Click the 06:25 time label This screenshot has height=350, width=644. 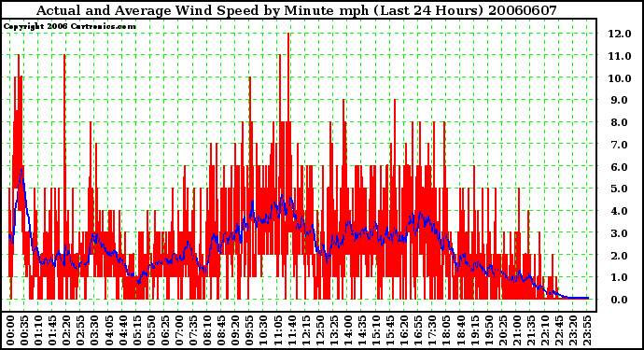[x=165, y=330]
